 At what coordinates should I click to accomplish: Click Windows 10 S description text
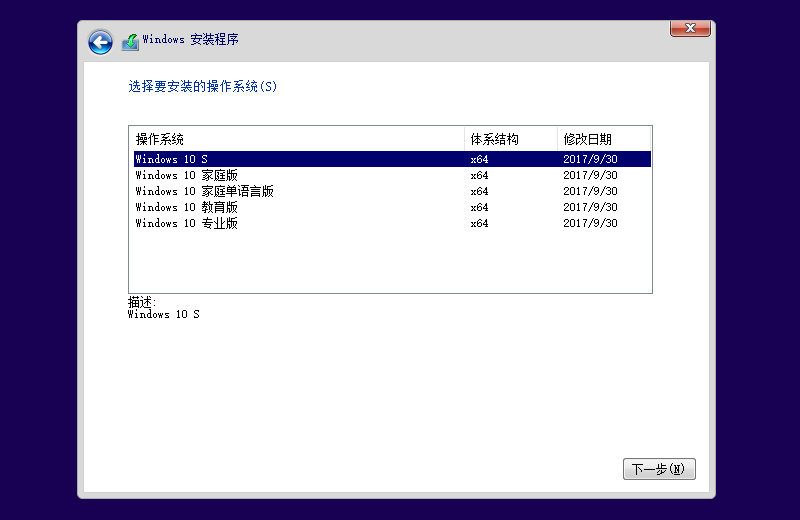click(163, 314)
